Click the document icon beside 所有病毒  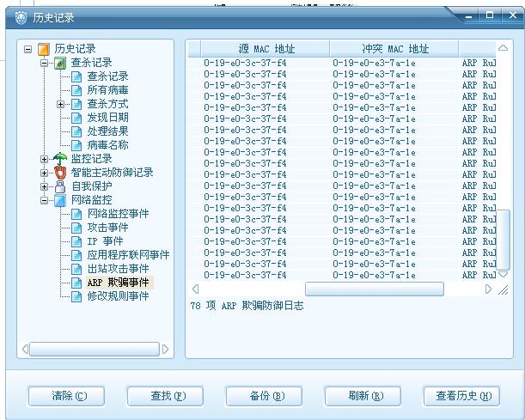click(76, 90)
